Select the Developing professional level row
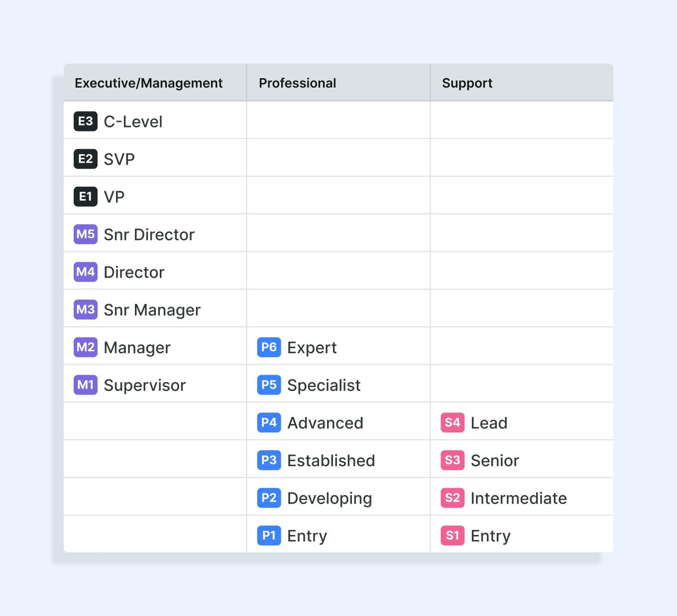The width and height of the screenshot is (677, 616). pyautogui.click(x=338, y=497)
